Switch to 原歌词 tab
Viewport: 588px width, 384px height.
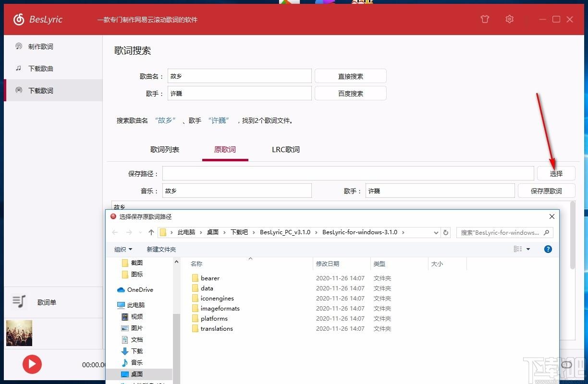pos(225,149)
